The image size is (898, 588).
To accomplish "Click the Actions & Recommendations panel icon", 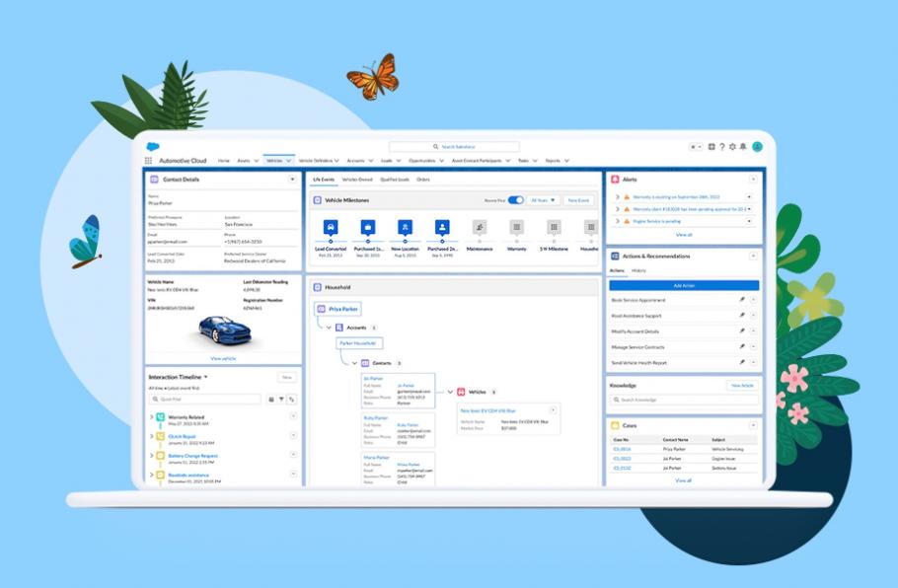I will pyautogui.click(x=615, y=256).
